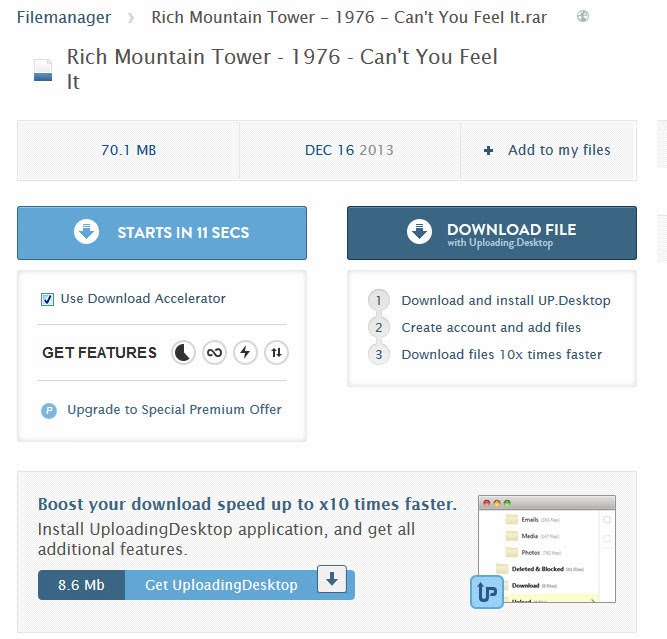667x639 pixels.
Task: Click the pie clock feature icon
Action: point(183,353)
